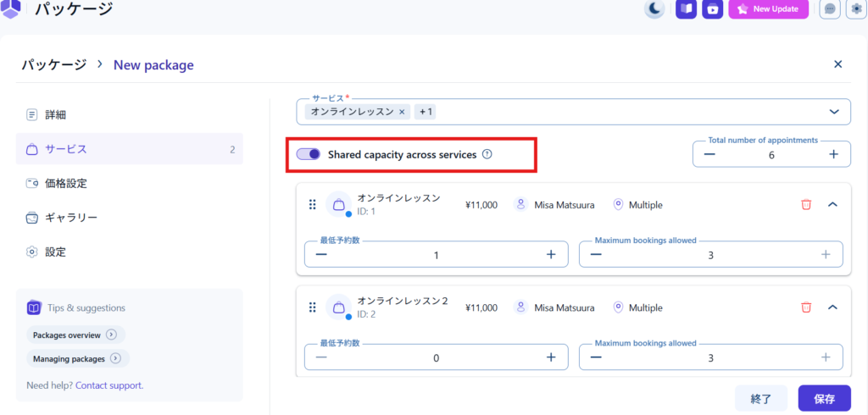Delete オンラインレッスン２ using its trash icon

coord(806,307)
